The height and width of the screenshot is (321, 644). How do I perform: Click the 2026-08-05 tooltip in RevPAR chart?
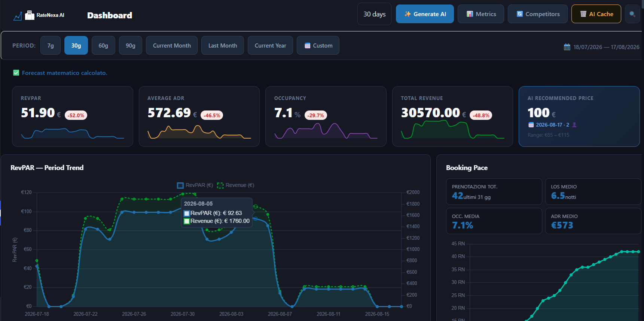[217, 212]
